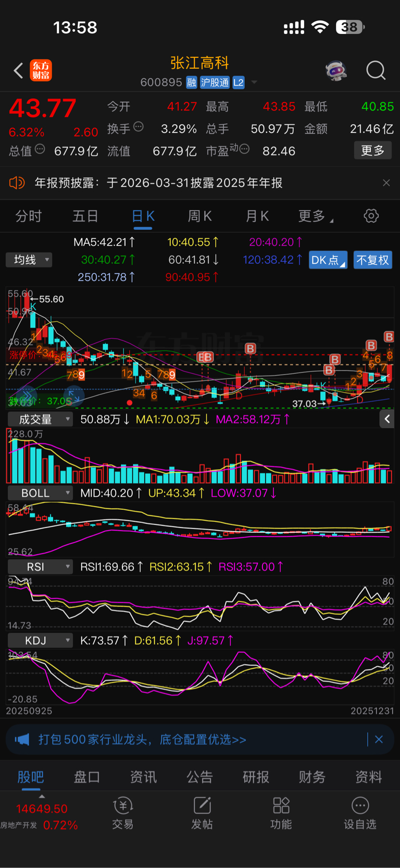Switch to 五日 chart tab
This screenshot has width=400, height=868.
click(85, 216)
